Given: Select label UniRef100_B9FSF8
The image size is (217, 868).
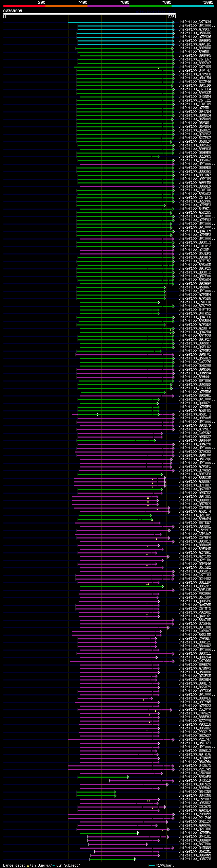Looking at the screenshot, I should coord(195,474).
